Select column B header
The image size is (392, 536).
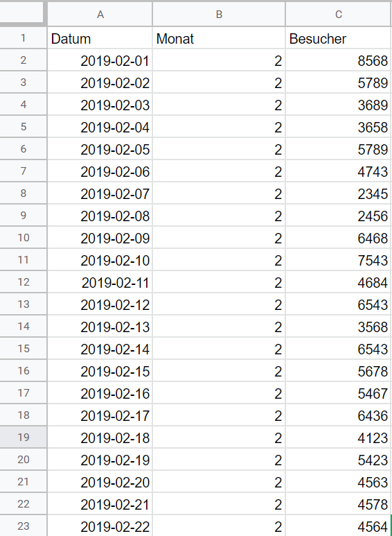(219, 14)
